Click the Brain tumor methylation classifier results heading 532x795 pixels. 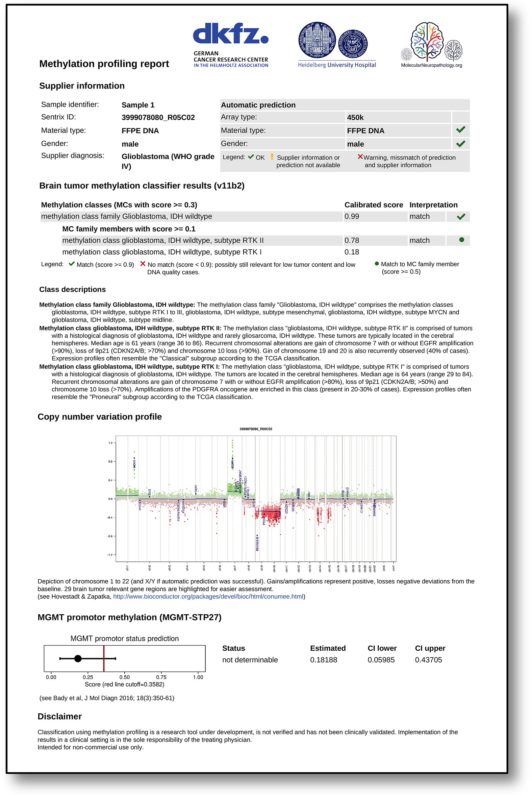point(142,186)
